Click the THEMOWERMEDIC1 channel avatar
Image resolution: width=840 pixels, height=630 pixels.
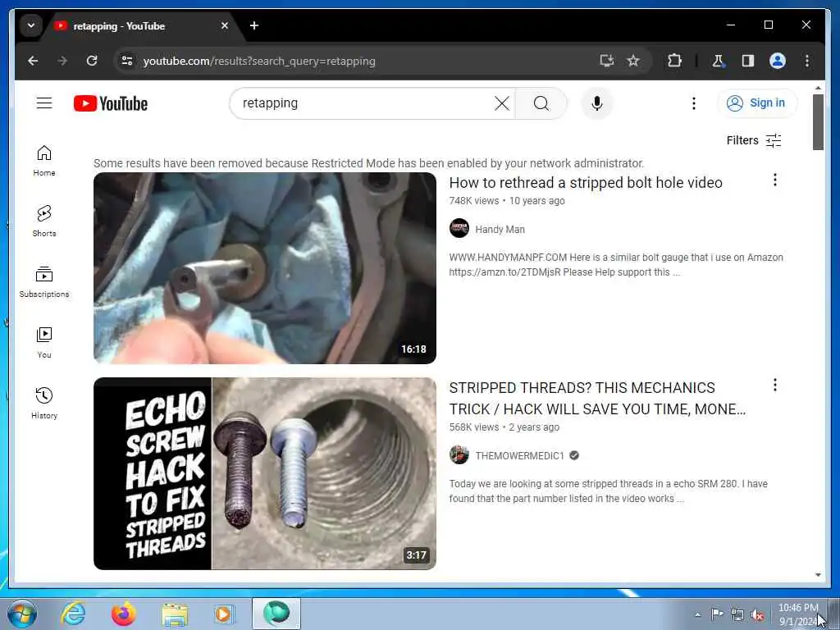coord(459,455)
